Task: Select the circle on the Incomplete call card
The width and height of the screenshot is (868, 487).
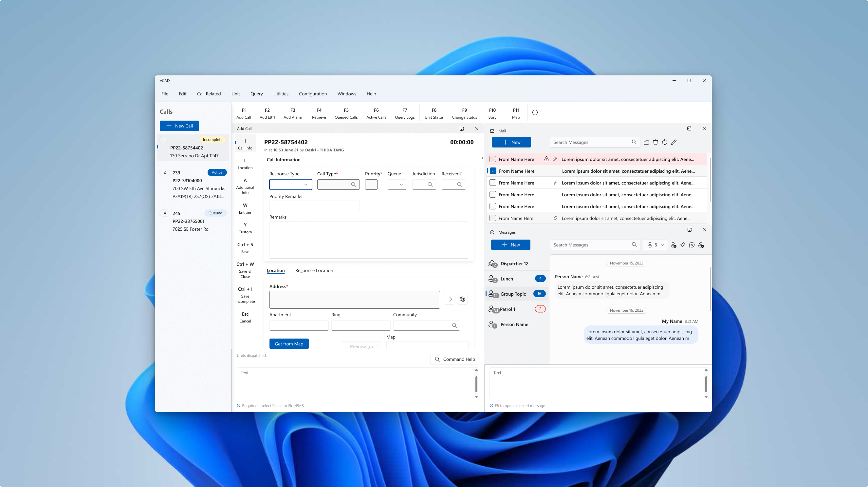Action: (164, 140)
